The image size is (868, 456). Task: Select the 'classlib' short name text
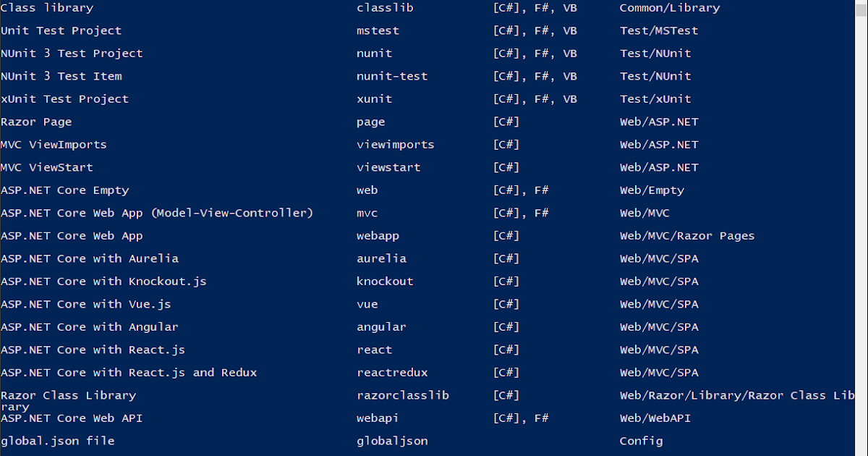coord(385,8)
